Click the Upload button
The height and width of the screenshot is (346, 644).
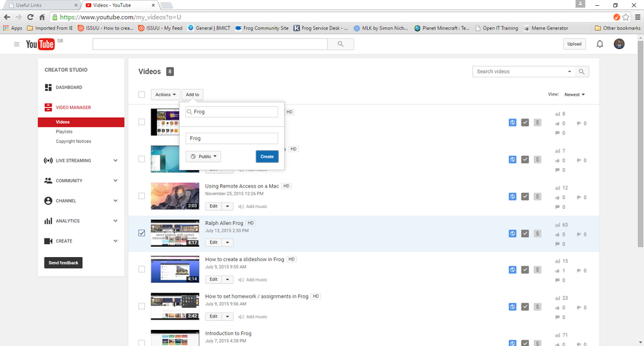pos(574,44)
